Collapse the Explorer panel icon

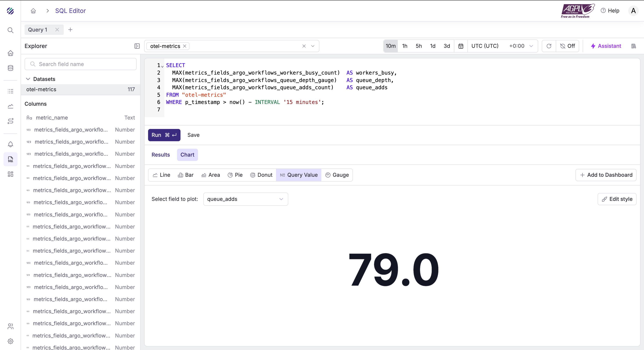(x=137, y=46)
